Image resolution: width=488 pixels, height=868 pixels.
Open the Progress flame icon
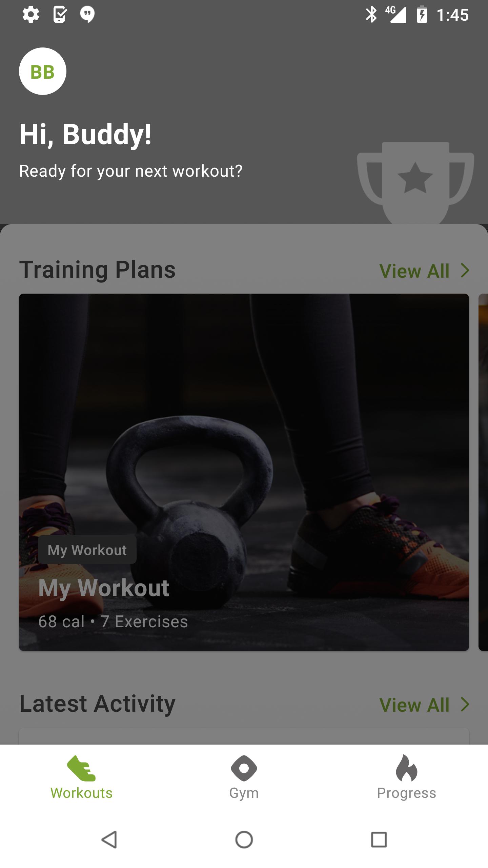point(407,768)
